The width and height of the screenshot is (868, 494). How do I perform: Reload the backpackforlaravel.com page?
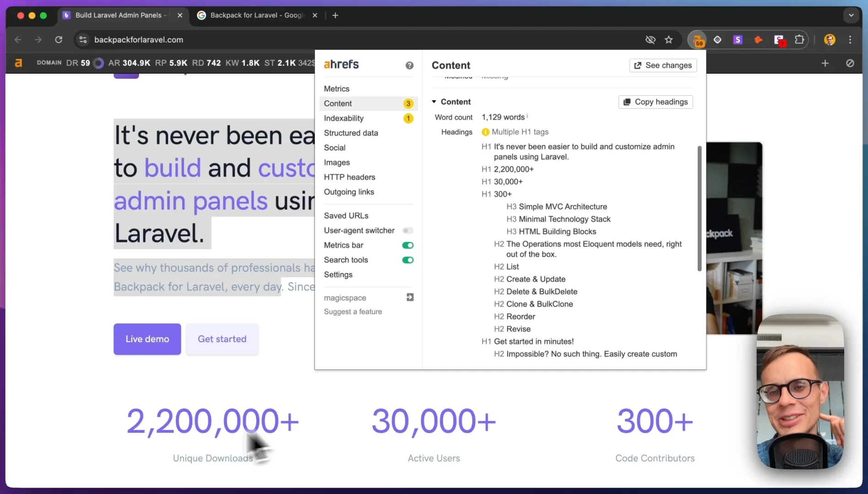tap(59, 40)
